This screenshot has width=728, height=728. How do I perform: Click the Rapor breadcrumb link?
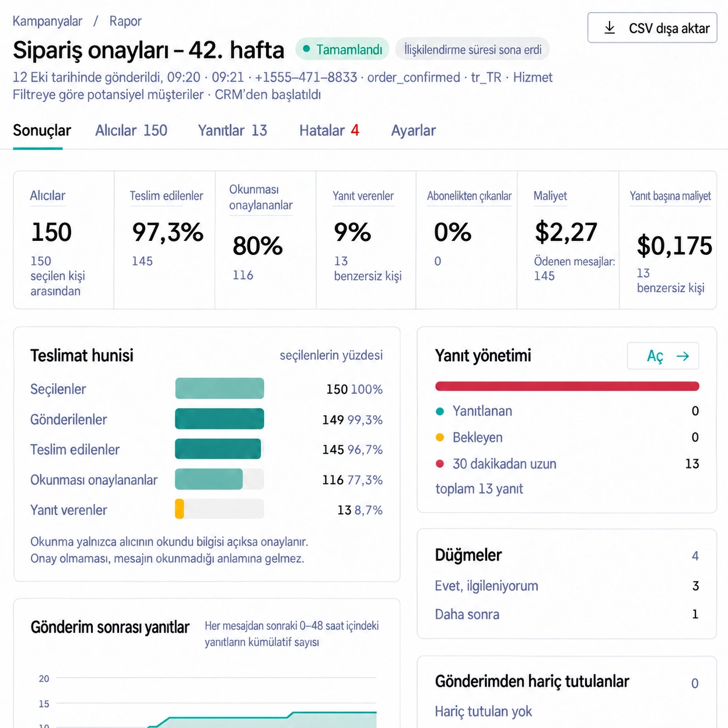(125, 21)
